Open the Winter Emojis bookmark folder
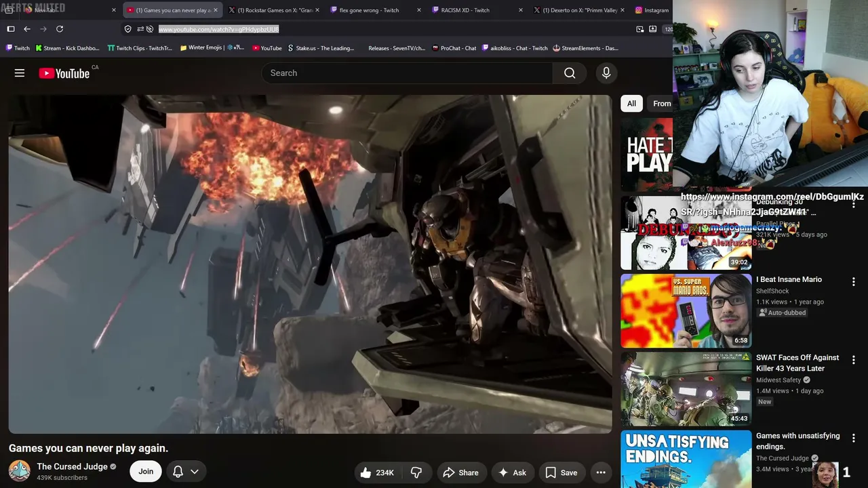Image resolution: width=868 pixels, height=488 pixels. pos(212,48)
